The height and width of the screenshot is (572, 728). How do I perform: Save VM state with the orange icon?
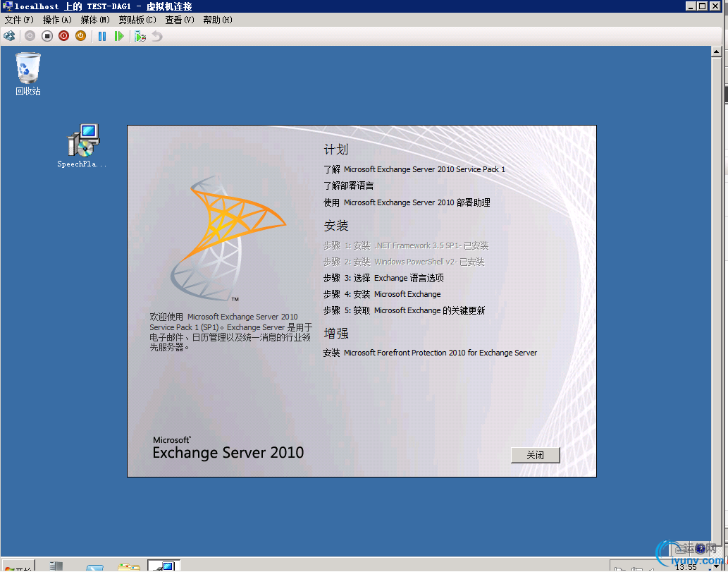(x=81, y=36)
